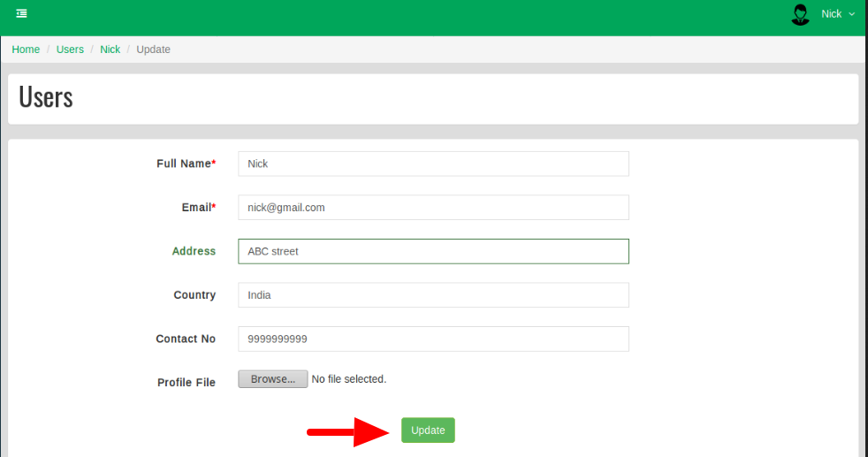Go to Home breadcrumb link
The image size is (868, 457).
[26, 50]
